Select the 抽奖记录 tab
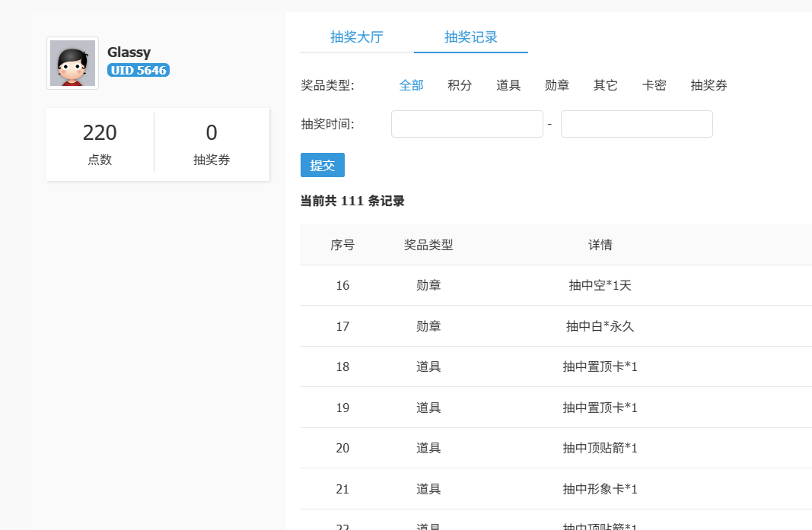 470,36
